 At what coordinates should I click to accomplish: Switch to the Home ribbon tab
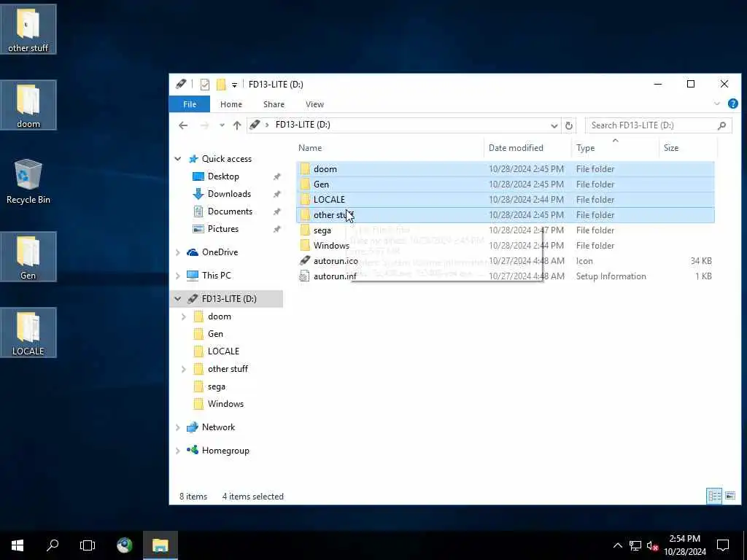click(x=231, y=104)
